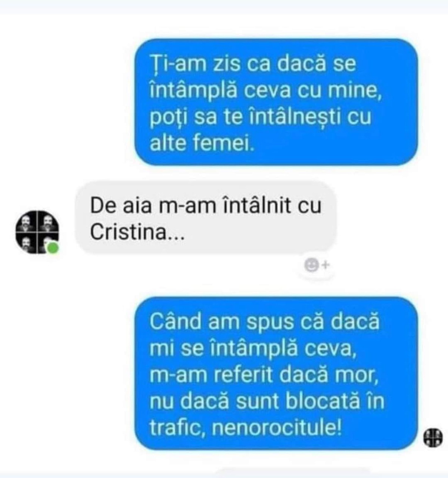The width and height of the screenshot is (448, 478).
Task: Click the word 'Cristina...' in gray message
Action: coord(137,232)
